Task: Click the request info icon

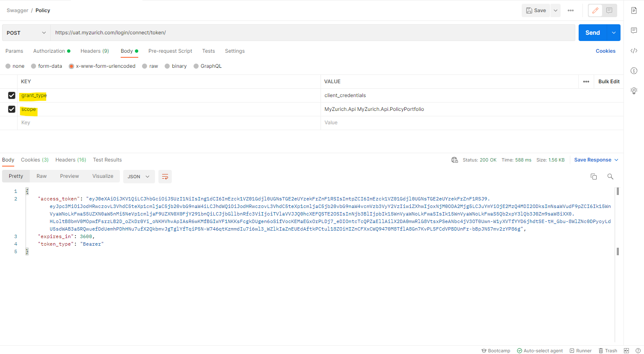Action: [634, 71]
